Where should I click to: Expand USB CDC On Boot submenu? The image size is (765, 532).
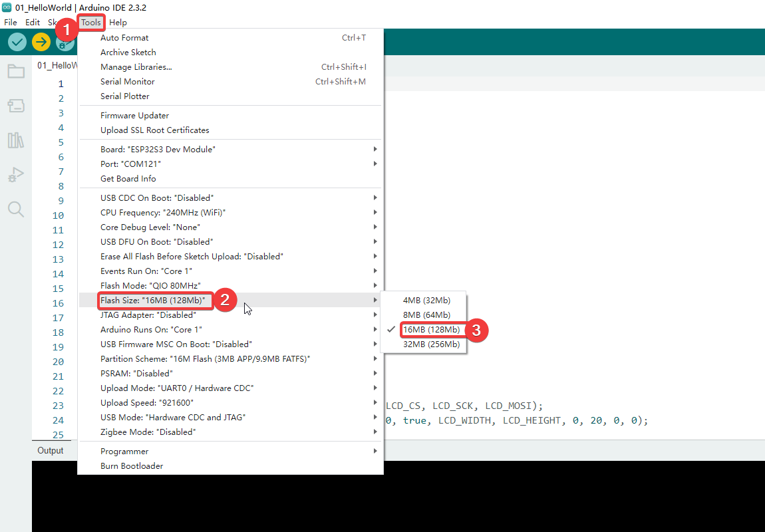230,198
